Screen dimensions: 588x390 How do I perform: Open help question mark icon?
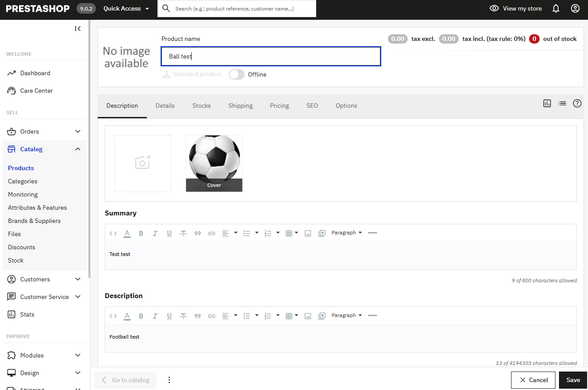(577, 103)
